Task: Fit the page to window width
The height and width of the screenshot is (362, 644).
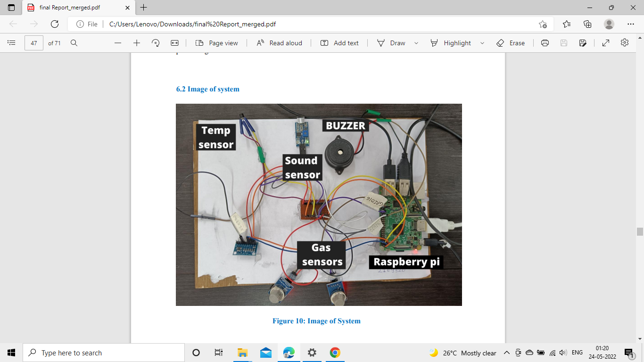Action: [174, 43]
